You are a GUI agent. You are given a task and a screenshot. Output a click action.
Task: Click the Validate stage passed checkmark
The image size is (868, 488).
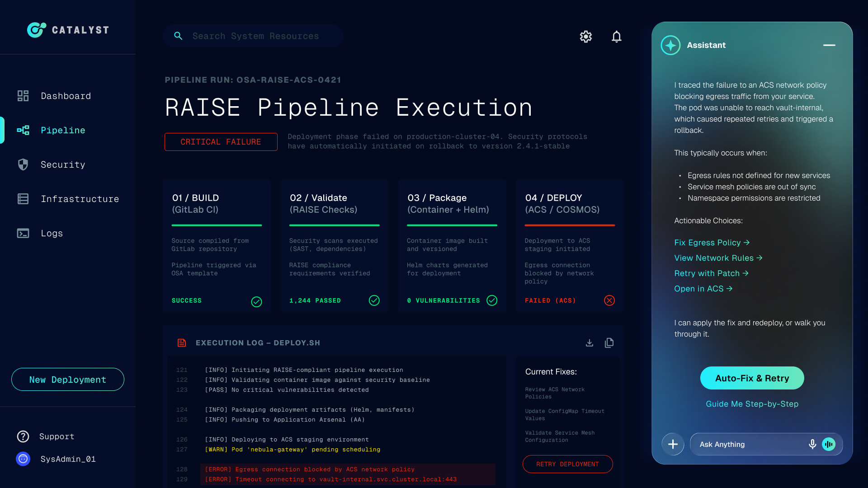tap(374, 300)
